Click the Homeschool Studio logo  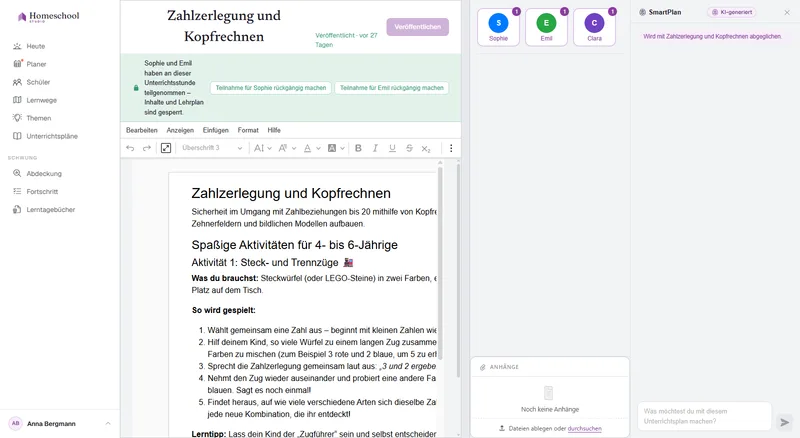(x=48, y=17)
